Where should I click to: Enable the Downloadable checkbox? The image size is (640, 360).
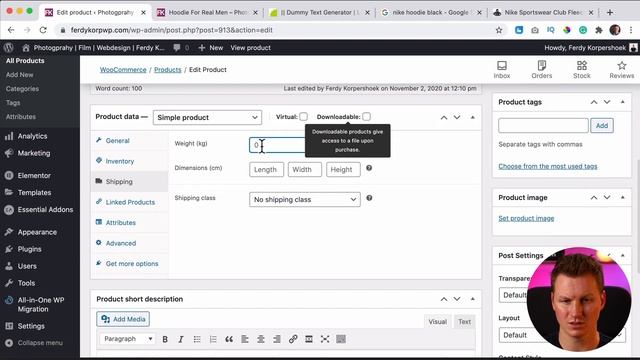click(367, 117)
